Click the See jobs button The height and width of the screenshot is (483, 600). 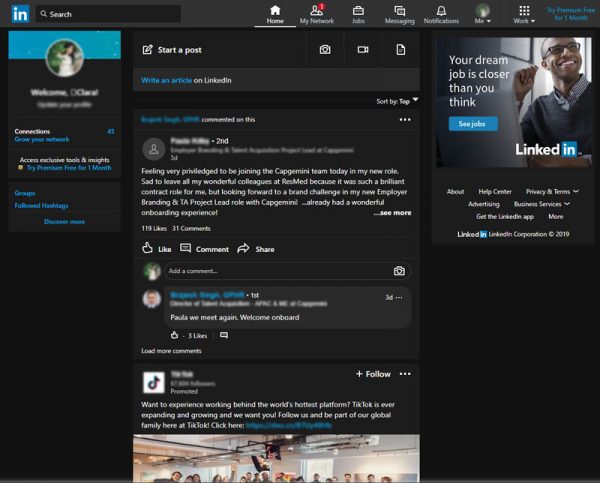click(472, 124)
